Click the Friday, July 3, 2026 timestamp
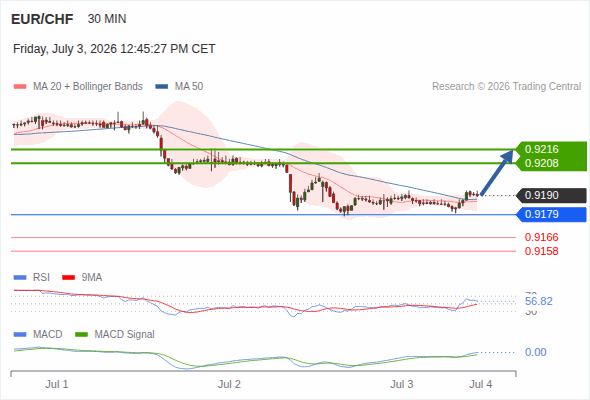This screenshot has width=590, height=400. [x=114, y=49]
